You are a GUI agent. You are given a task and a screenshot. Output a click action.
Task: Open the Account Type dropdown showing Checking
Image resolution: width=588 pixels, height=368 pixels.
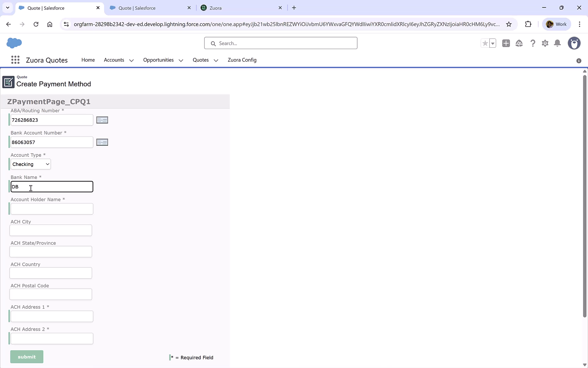(31, 164)
